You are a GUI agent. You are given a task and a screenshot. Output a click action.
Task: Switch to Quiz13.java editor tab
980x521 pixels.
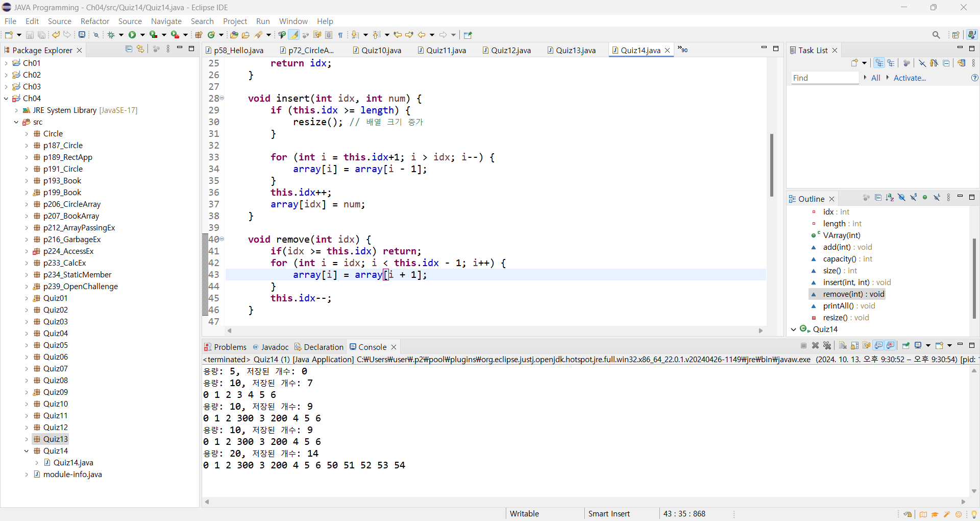pyautogui.click(x=571, y=50)
